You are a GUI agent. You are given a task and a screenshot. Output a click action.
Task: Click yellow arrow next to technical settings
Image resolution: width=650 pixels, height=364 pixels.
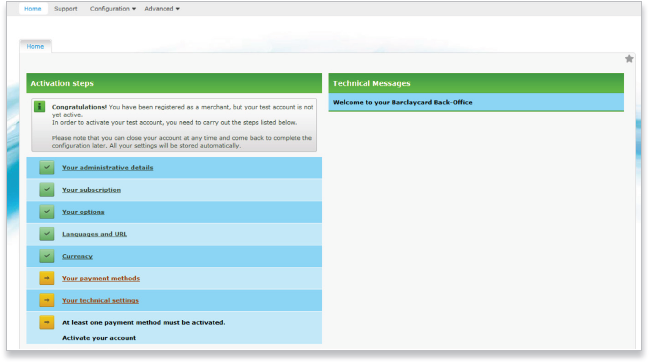point(47,300)
